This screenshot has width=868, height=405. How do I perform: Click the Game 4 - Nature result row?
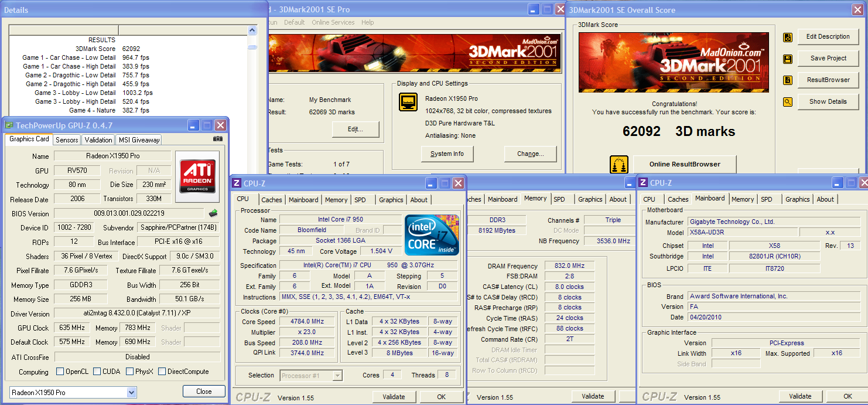point(110,110)
